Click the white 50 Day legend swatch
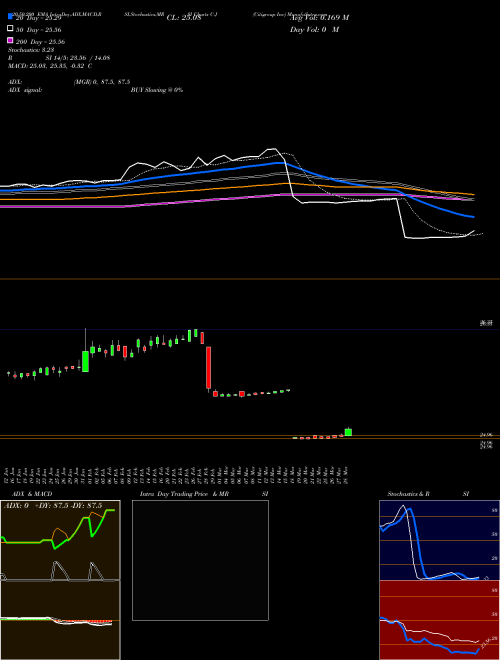Image resolution: width=500 pixels, height=660 pixels. coord(11,29)
